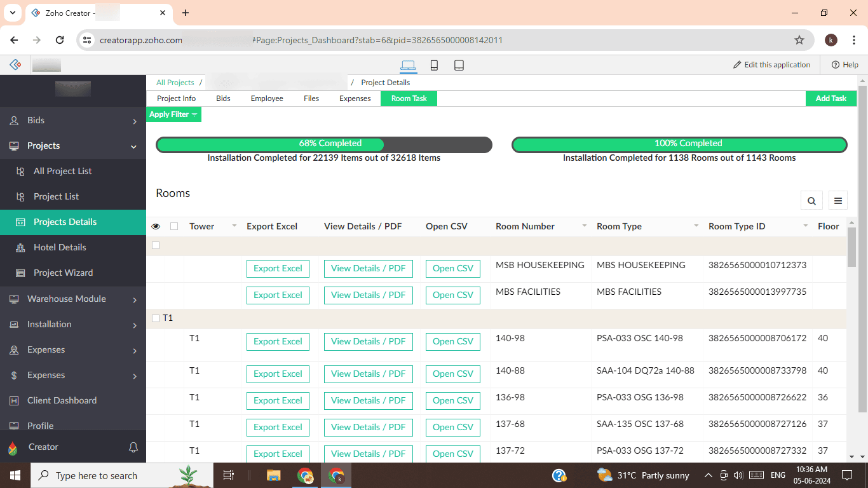Collapse the Projects section in sidebar

(x=134, y=146)
